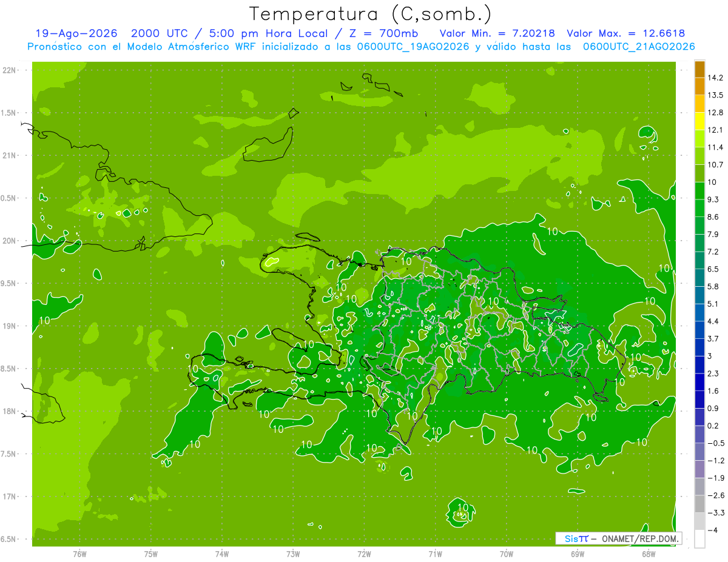Image resolution: width=728 pixels, height=562 pixels.
Task: Click the "-1.9" colorbar value
Action: pyautogui.click(x=716, y=478)
